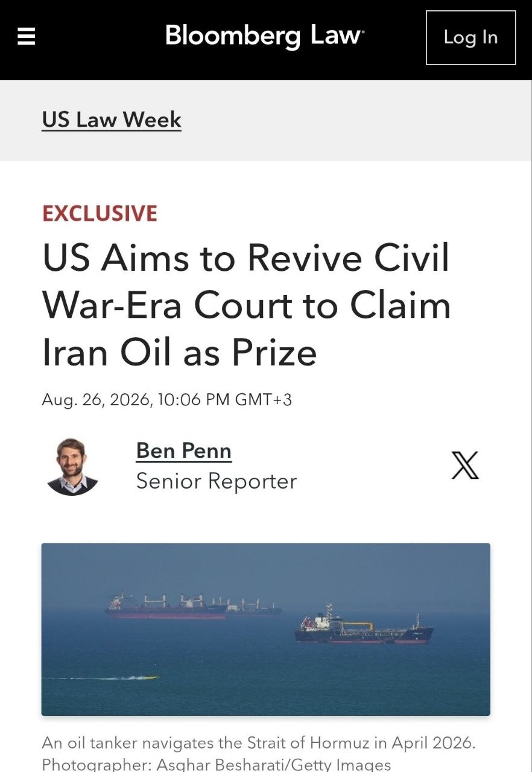Click the yellow speedboat in the photo
This screenshot has height=772, width=532.
(x=148, y=677)
